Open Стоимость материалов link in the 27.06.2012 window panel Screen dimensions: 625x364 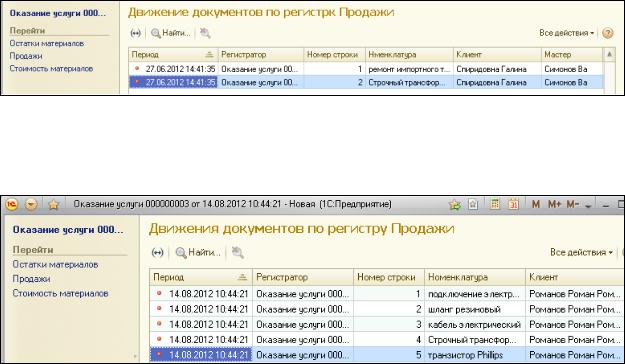[x=51, y=68]
